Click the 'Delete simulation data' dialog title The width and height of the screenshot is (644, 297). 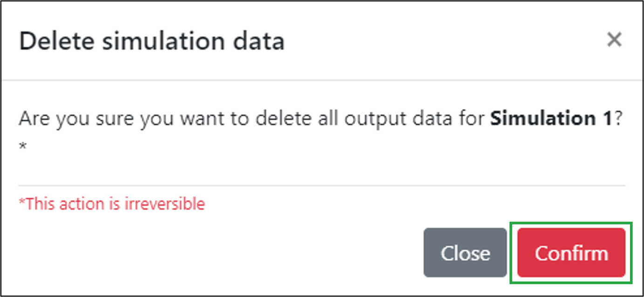(x=152, y=41)
